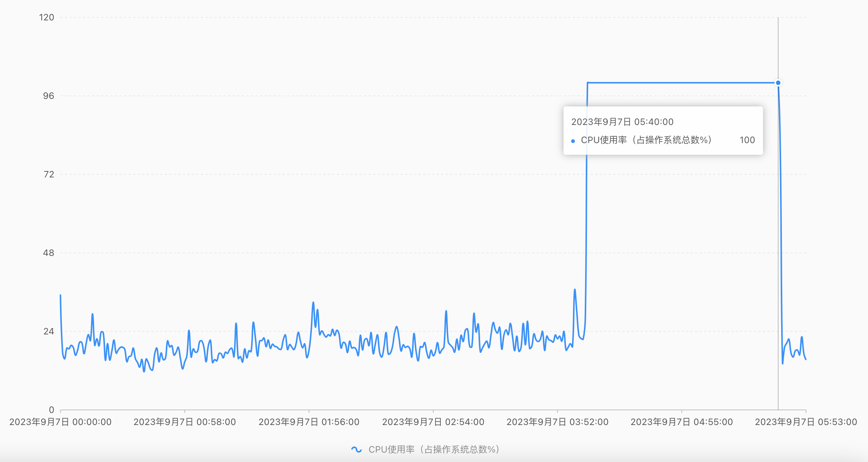Click tooltip series name CPU使用率

point(647,140)
